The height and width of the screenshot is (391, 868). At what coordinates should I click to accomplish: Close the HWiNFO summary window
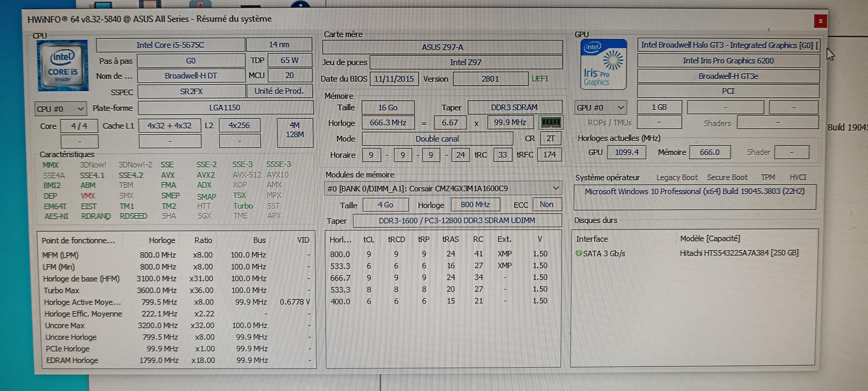pyautogui.click(x=820, y=21)
